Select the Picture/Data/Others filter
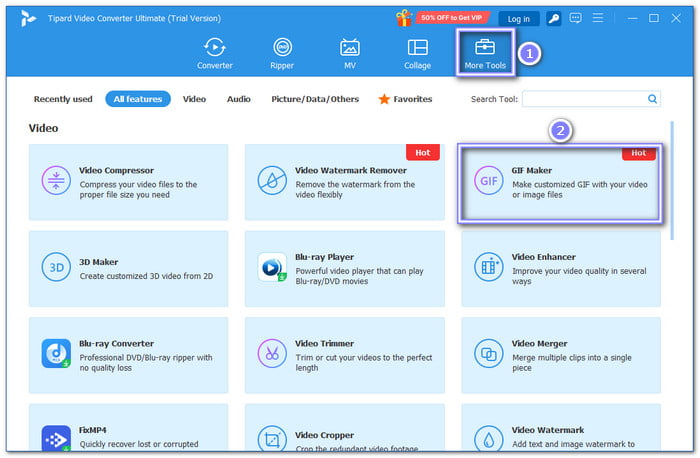The width and height of the screenshot is (700, 458). [315, 99]
